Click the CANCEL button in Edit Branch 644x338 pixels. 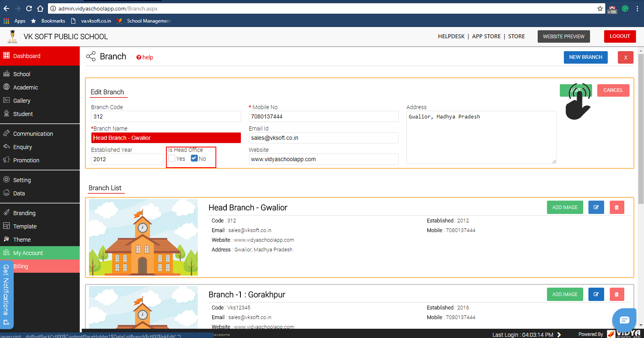click(613, 90)
